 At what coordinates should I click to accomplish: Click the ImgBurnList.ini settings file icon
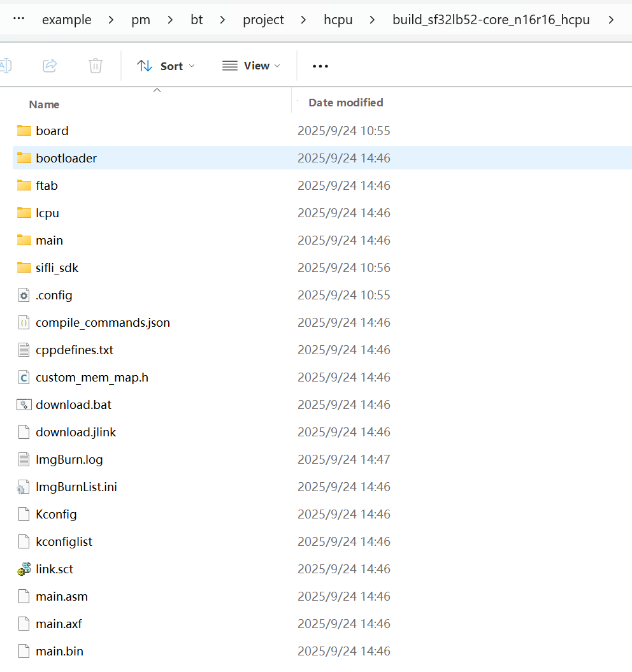[23, 487]
